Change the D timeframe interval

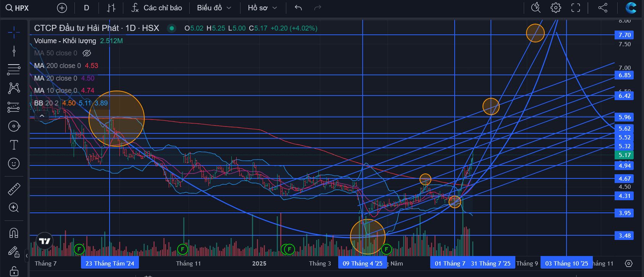(87, 8)
